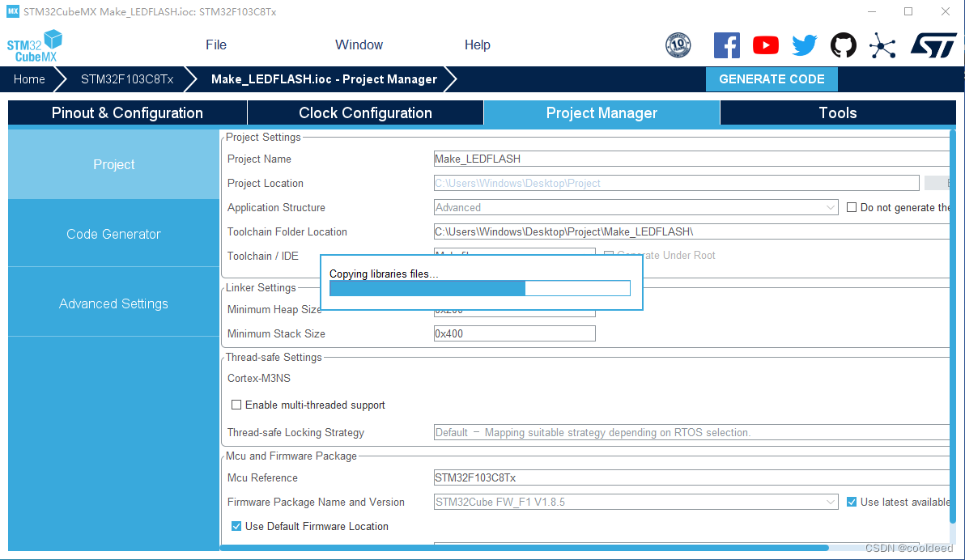
Task: Click the ST logo icon
Action: tap(933, 45)
